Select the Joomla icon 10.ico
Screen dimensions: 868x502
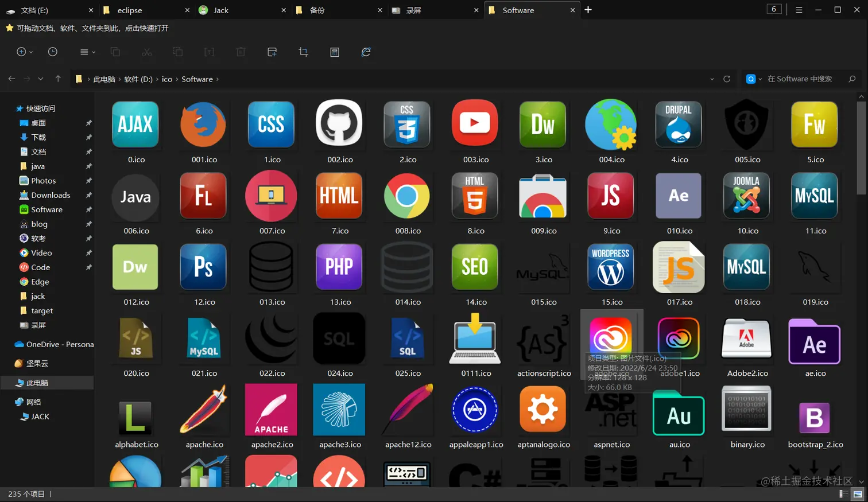pos(746,196)
